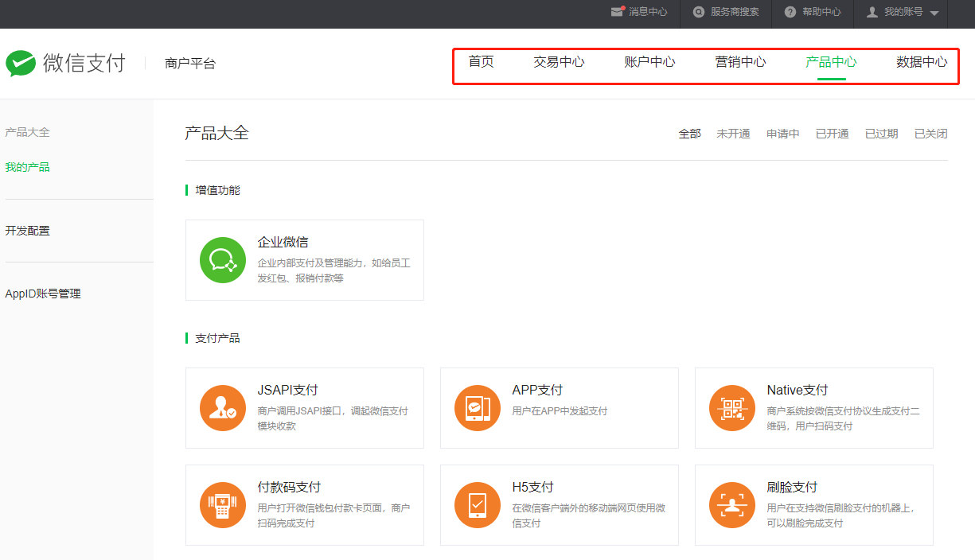
Task: Click the 付款码支付 scanner icon
Action: click(223, 505)
